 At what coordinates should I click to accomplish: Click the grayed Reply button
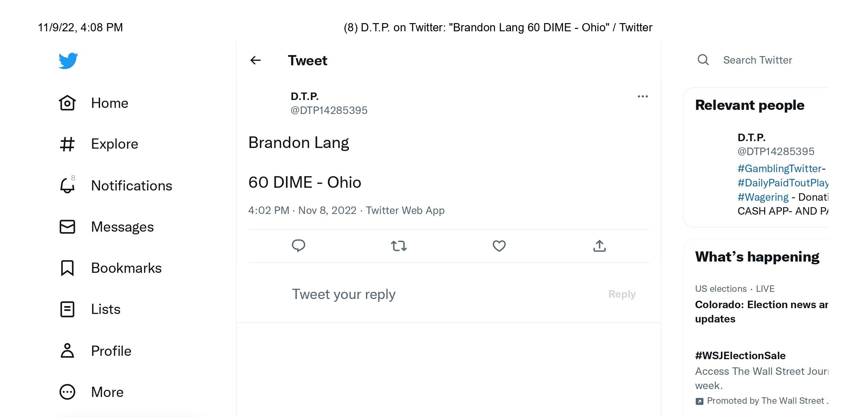(622, 294)
